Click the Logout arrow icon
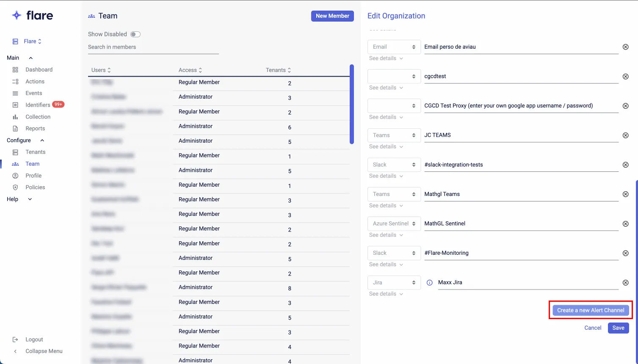Image resolution: width=638 pixels, height=364 pixels. click(15, 339)
